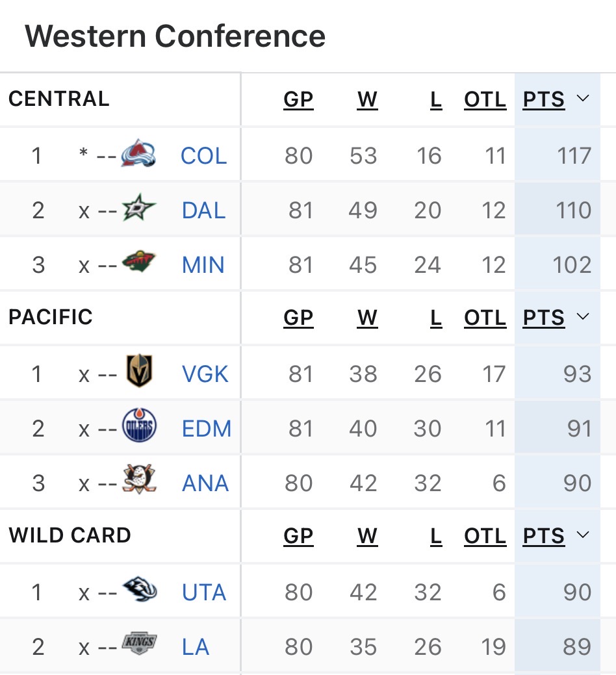Sort Pacific division by W column
Screen dimensions: 616x675
click(x=367, y=318)
